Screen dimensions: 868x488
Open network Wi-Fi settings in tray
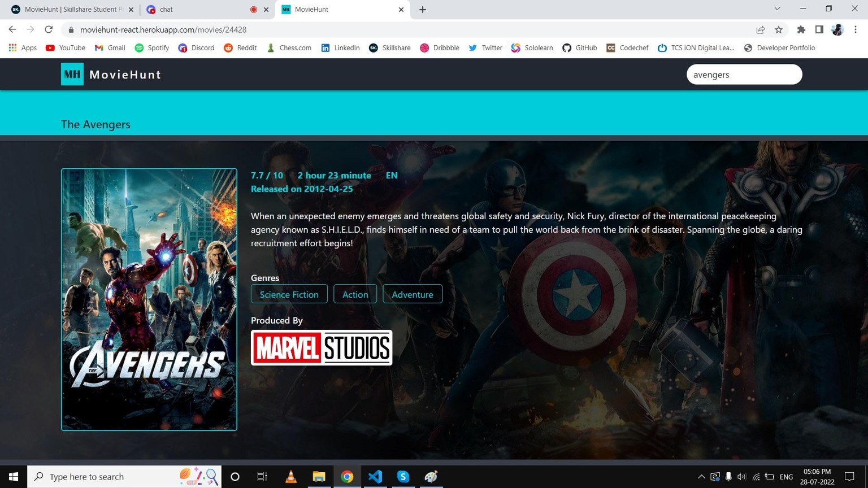point(756,477)
